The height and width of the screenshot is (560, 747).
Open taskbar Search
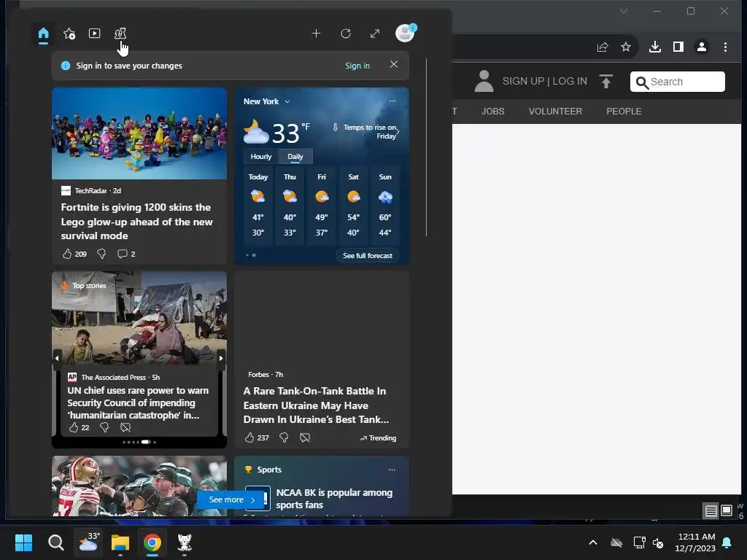click(x=55, y=542)
